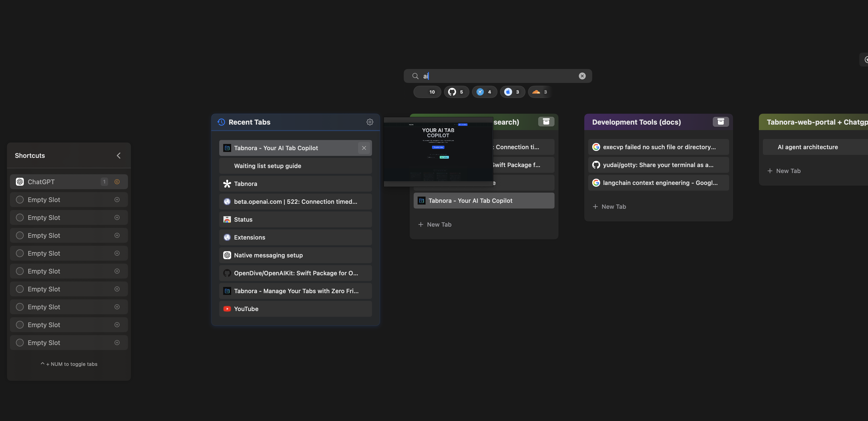Open the "Swift Package f..." tab in the green group
This screenshot has height=421, width=868.
pos(524,165)
